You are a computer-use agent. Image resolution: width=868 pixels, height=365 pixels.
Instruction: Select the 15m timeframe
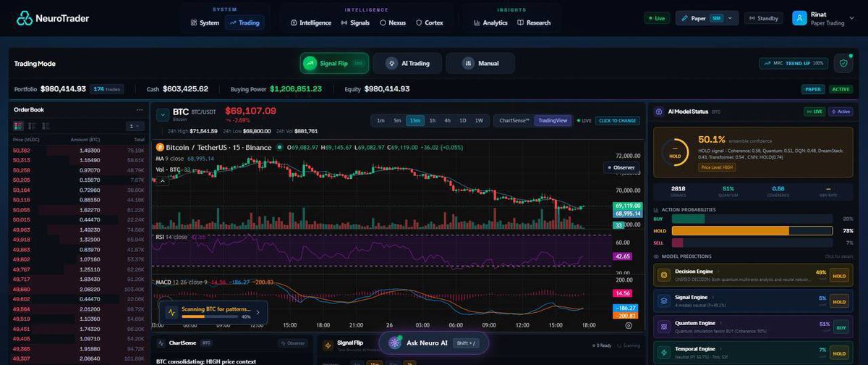(415, 120)
